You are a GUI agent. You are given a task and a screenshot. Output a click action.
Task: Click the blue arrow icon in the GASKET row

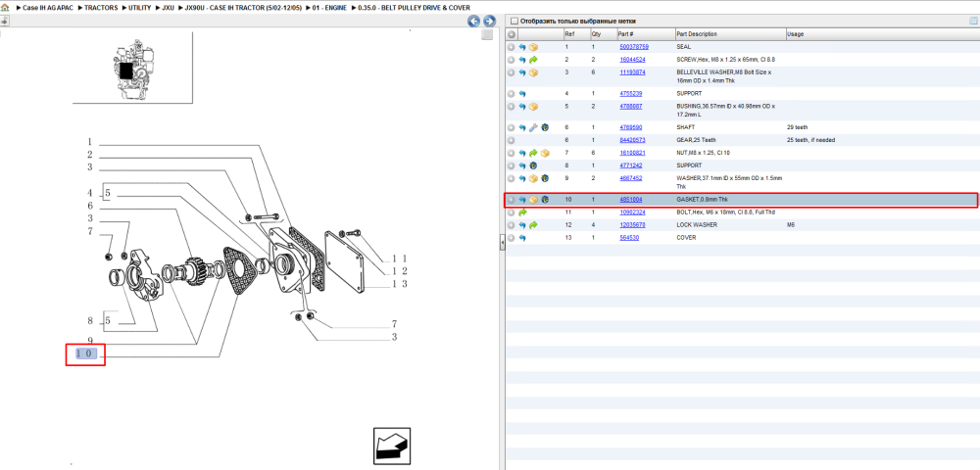[522, 200]
